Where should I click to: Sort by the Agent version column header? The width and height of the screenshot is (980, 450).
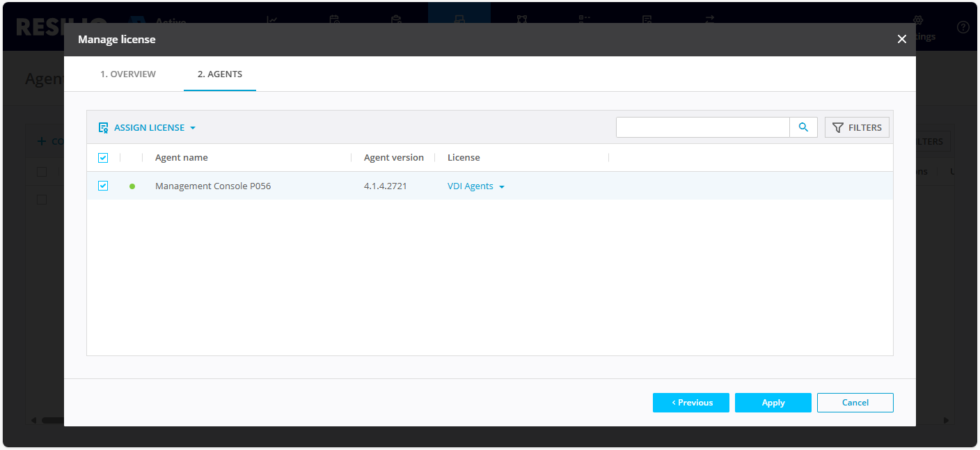click(393, 158)
